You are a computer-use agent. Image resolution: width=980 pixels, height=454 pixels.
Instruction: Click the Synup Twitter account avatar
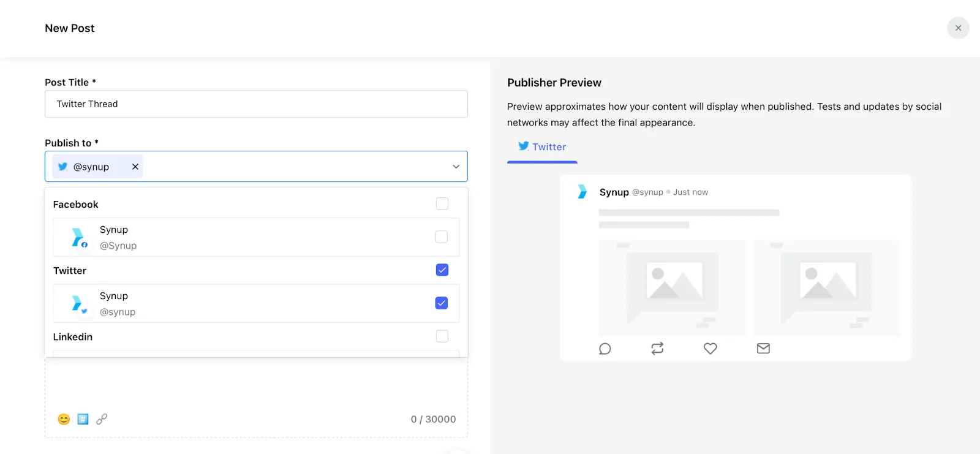pyautogui.click(x=79, y=304)
